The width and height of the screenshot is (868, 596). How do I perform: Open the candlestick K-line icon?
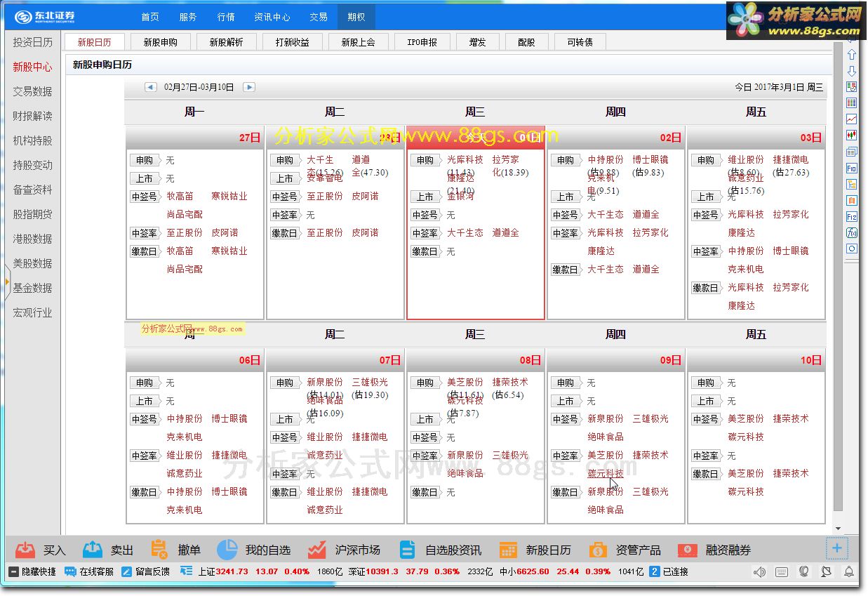pos(852,135)
